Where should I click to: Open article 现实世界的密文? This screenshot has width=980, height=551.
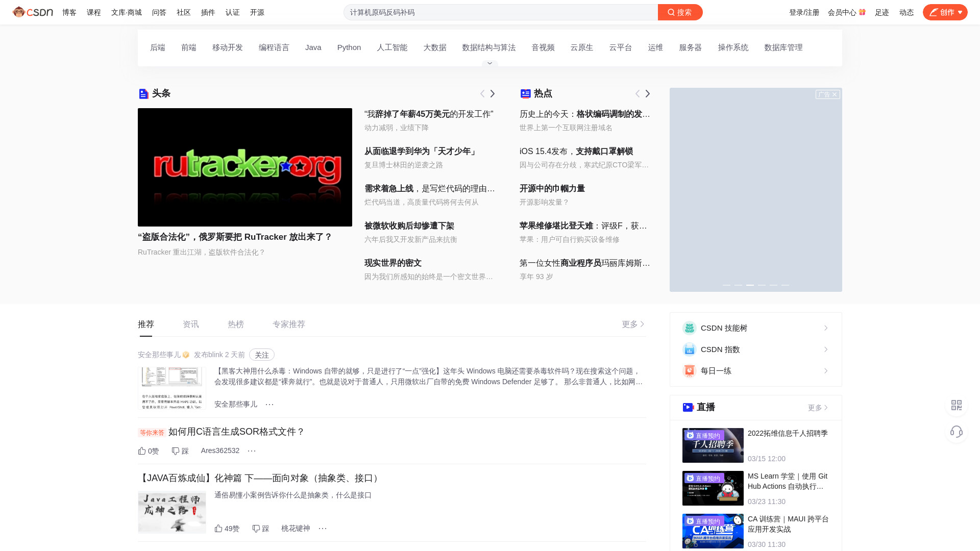click(x=393, y=263)
